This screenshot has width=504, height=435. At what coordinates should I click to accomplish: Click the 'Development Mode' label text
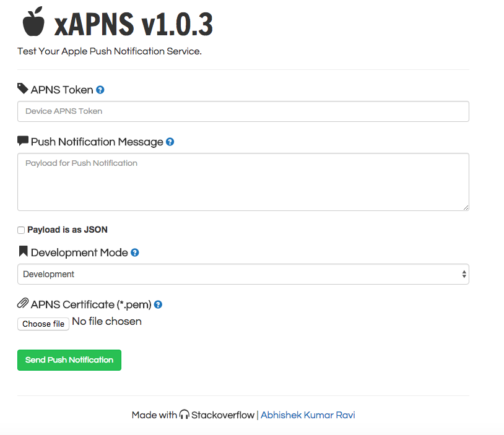pyautogui.click(x=79, y=252)
